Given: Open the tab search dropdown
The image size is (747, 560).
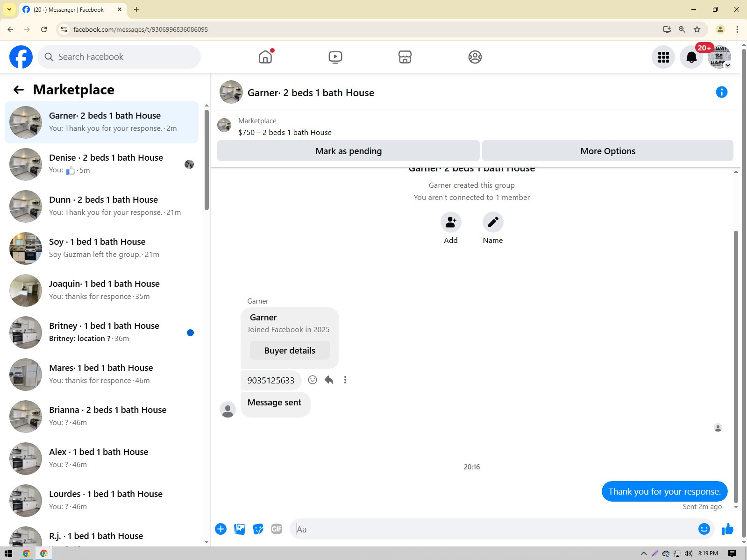Looking at the screenshot, I should (9, 9).
